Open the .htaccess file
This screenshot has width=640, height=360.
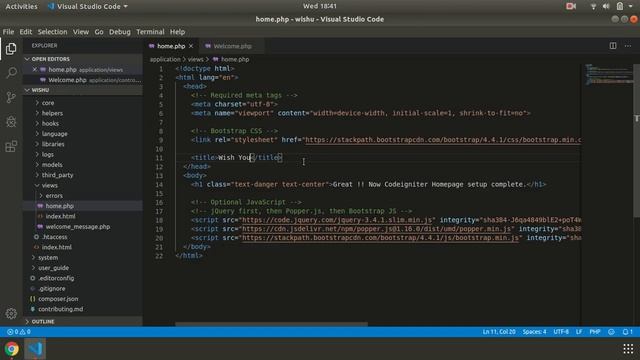point(54,237)
